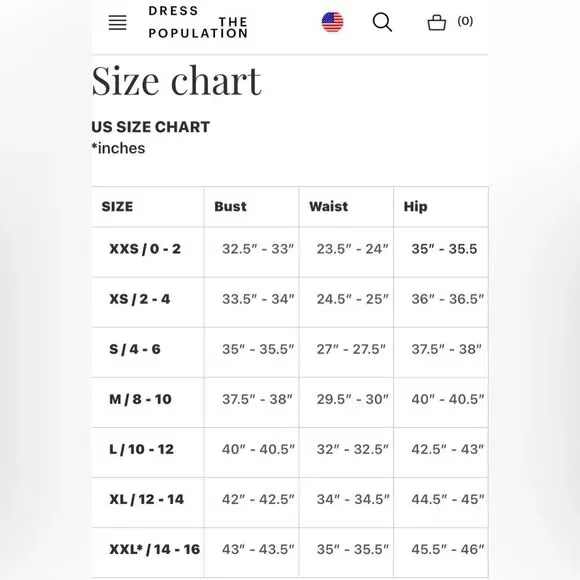Viewport: 580px width, 580px height.
Task: Select the SIZE column header
Action: pyautogui.click(x=117, y=206)
